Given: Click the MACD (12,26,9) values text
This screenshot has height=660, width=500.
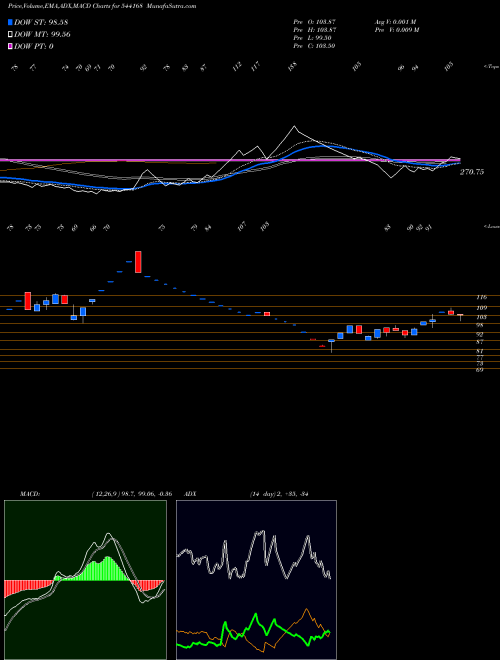Looking at the screenshot, I should point(131,494).
